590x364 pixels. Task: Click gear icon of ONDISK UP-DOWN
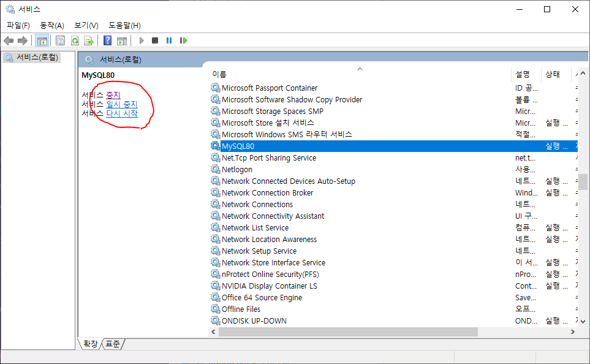click(215, 320)
